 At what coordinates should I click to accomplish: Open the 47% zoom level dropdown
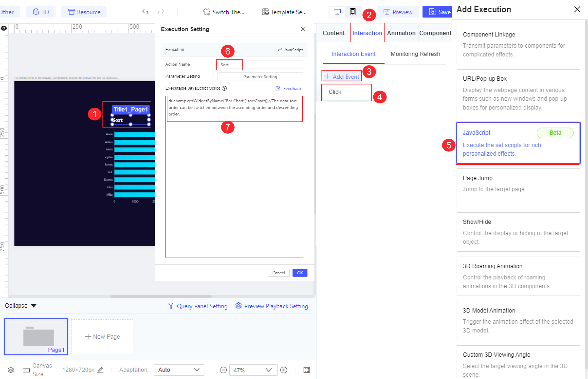click(253, 370)
